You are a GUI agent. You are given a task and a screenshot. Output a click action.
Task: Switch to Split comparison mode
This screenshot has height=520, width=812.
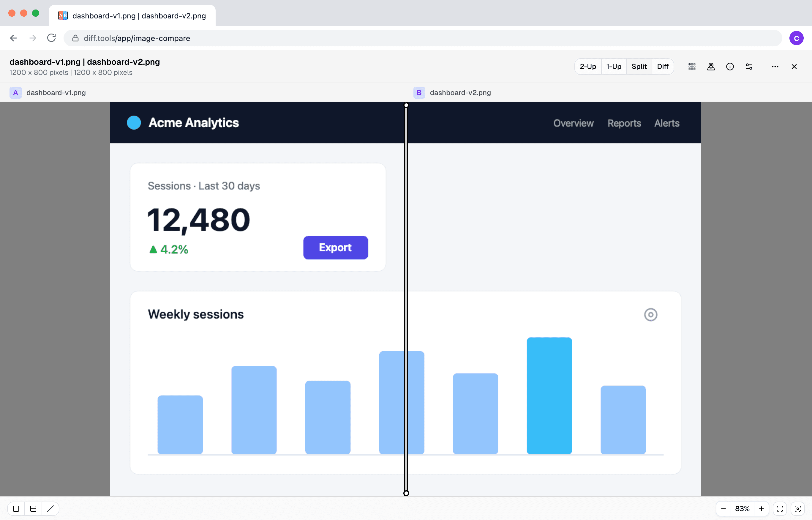pos(639,67)
